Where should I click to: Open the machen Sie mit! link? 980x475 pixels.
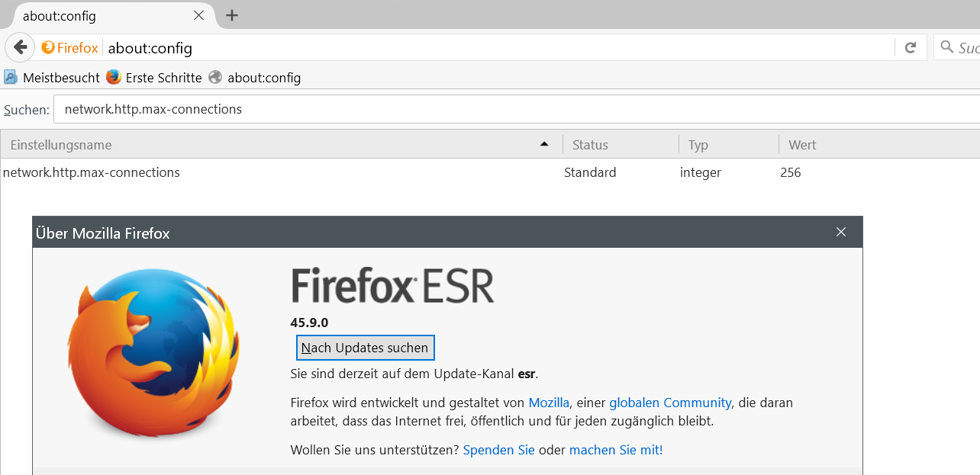click(616, 450)
